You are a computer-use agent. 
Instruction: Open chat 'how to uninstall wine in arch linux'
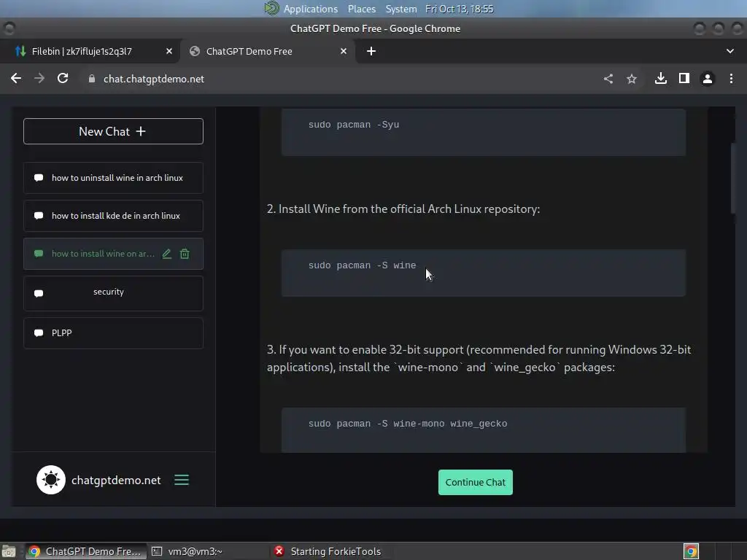113,178
